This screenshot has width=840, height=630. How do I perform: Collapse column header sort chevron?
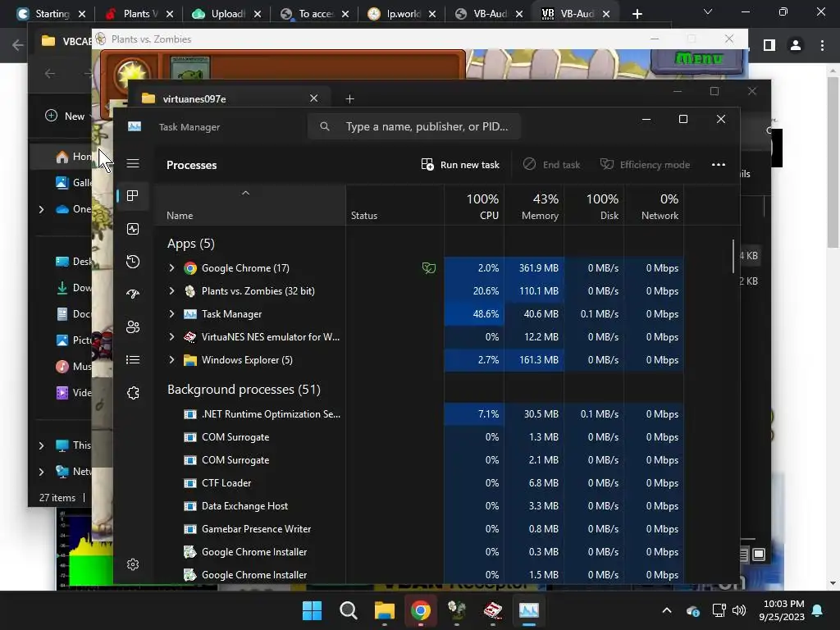[x=245, y=193]
